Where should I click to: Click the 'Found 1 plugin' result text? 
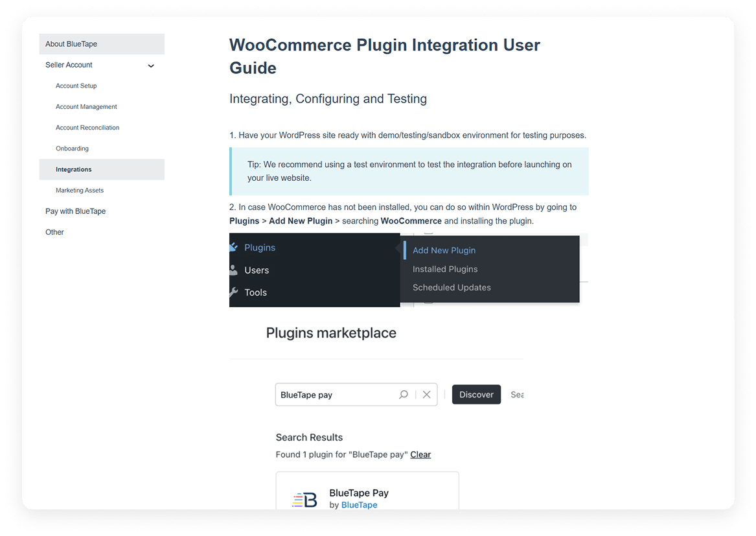[342, 454]
